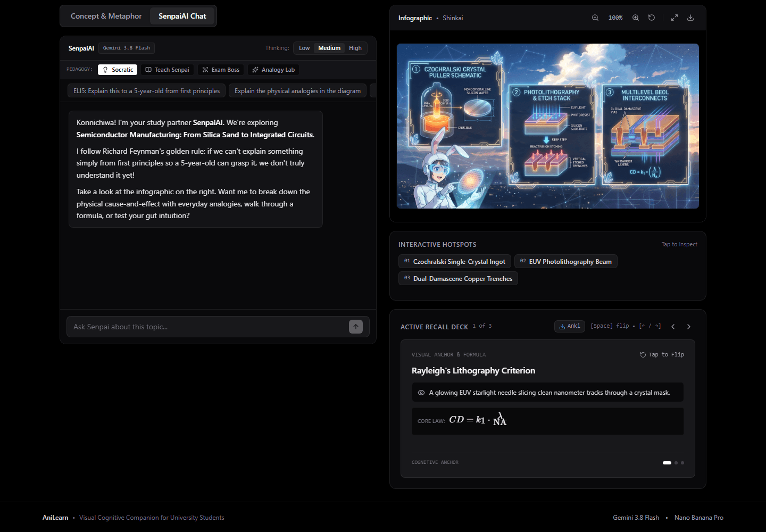The width and height of the screenshot is (766, 532).
Task: Export the deck to Anki
Action: [x=570, y=326]
